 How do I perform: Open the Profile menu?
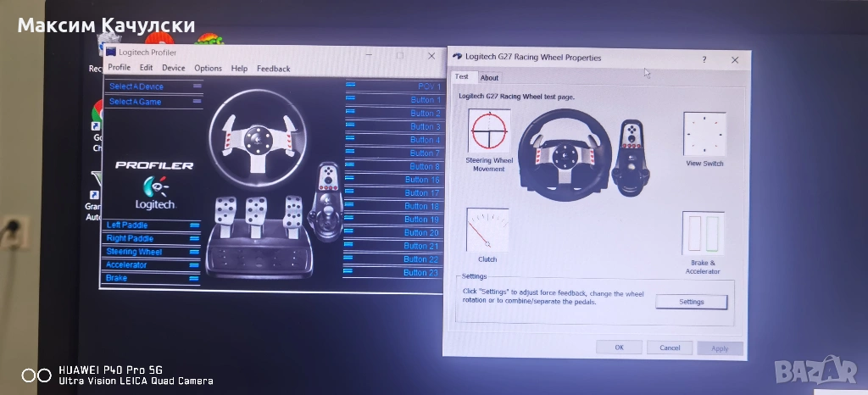[119, 69]
